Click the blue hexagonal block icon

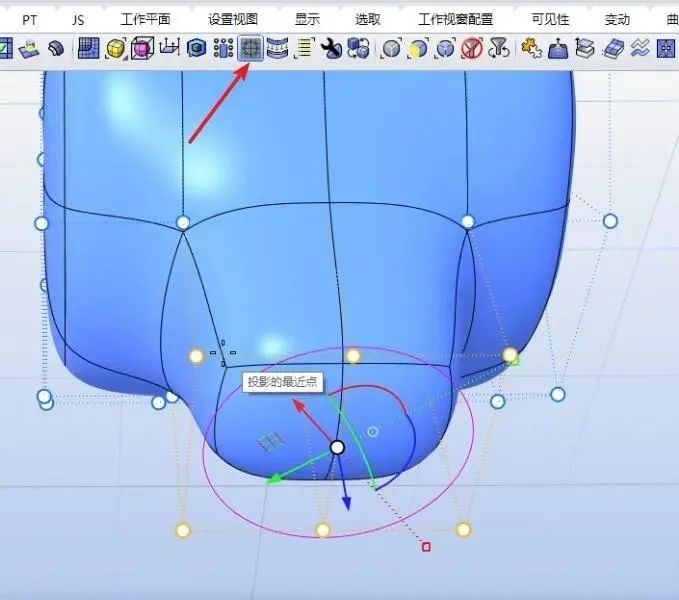(196, 48)
